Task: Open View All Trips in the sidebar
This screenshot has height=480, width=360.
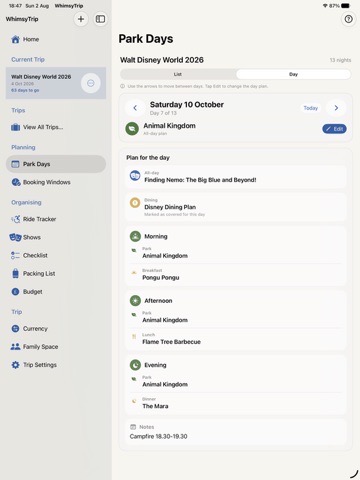Action: tap(56, 127)
